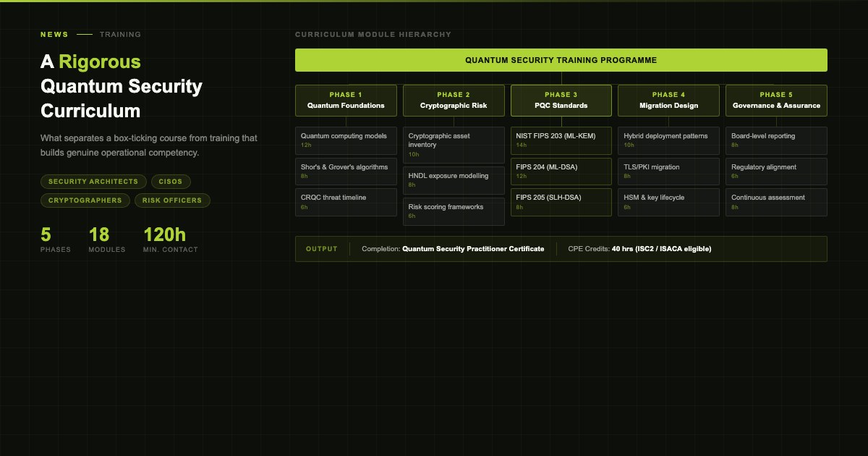
Task: Select the HNDL exposure modelling module
Action: 454,180
